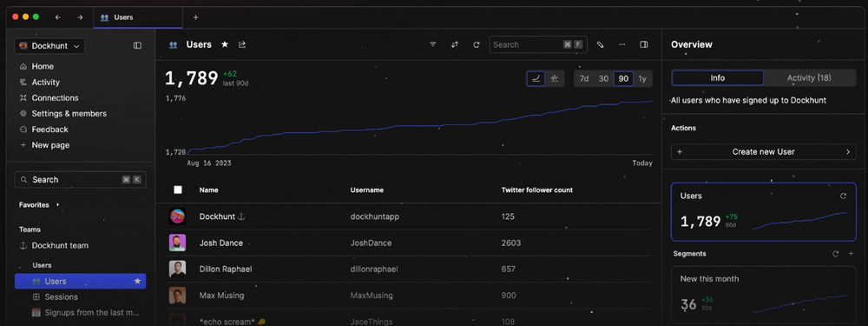This screenshot has width=868, height=326.
Task: Refresh the Users overview card
Action: [843, 196]
